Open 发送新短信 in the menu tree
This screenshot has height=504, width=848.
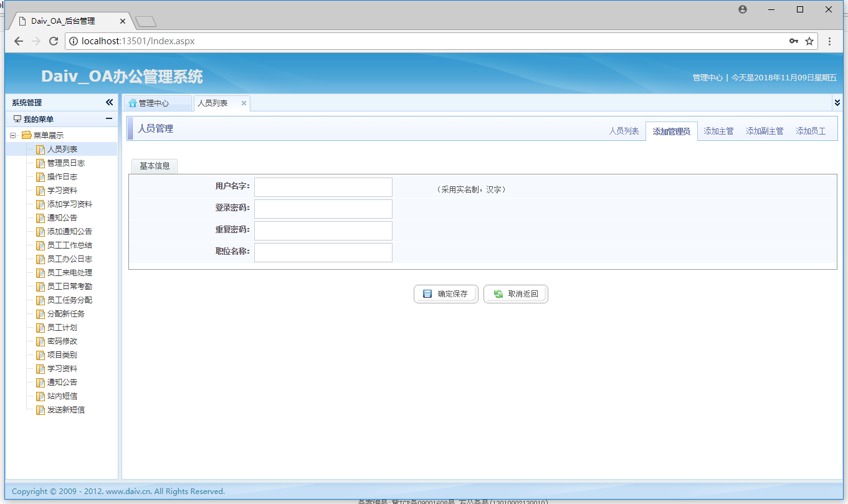[66, 410]
